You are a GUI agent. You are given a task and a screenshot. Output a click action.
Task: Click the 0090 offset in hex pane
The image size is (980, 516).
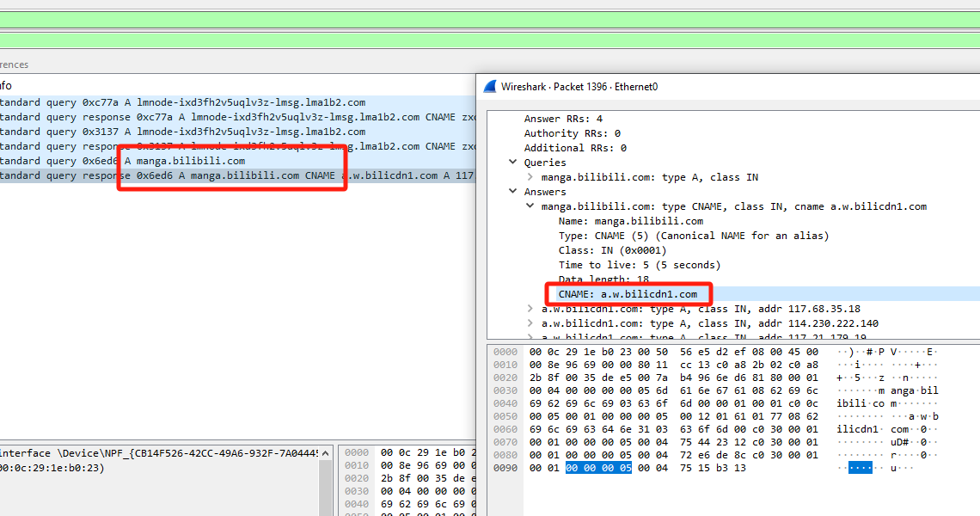point(505,468)
